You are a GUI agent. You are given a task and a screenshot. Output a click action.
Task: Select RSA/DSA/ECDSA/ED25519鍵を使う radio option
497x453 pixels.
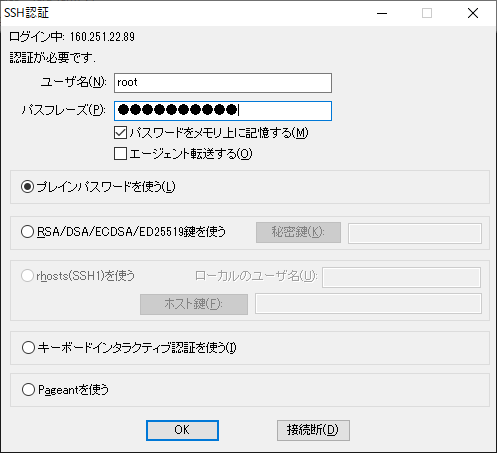(27, 232)
